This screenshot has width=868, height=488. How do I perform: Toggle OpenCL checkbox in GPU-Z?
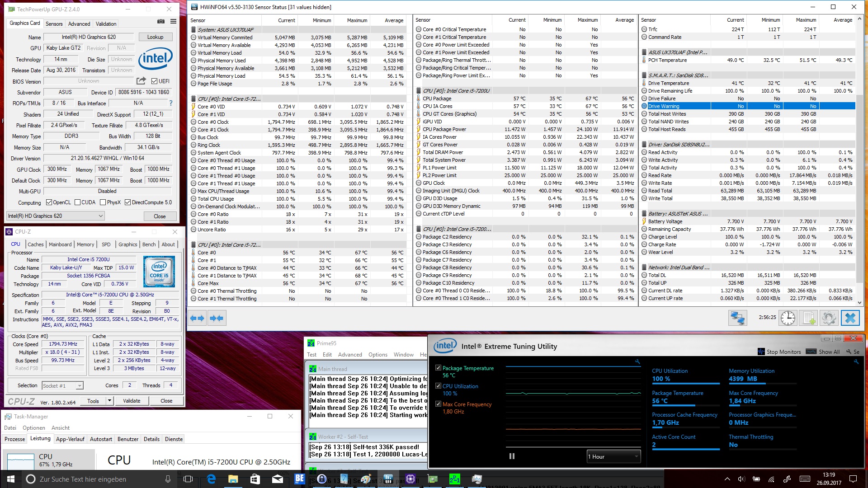[49, 202]
